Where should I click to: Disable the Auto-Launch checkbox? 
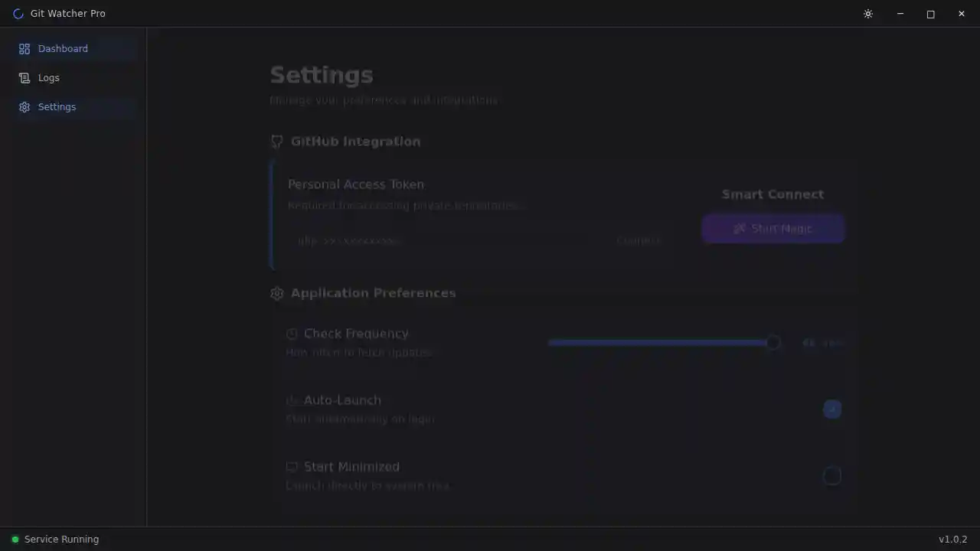pyautogui.click(x=831, y=409)
